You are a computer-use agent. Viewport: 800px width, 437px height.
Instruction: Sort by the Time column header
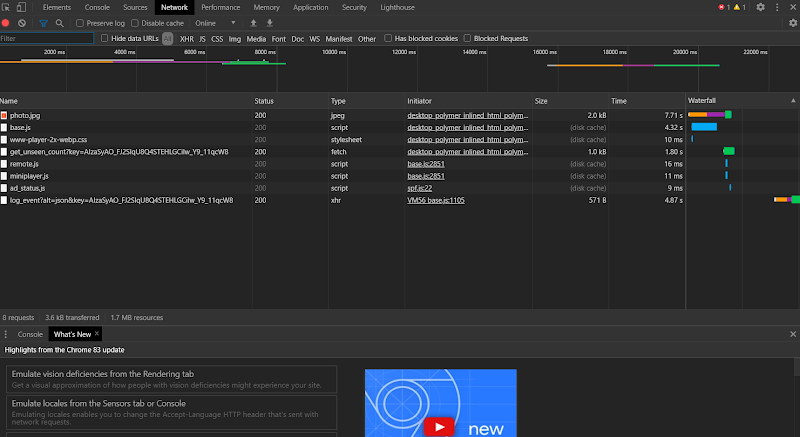[x=646, y=101]
